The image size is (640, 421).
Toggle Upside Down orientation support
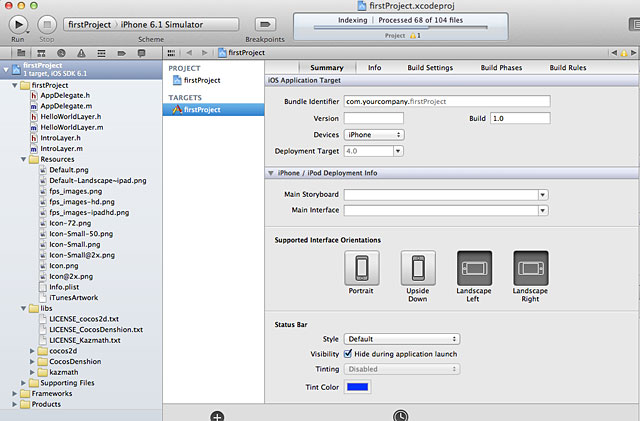coord(418,268)
